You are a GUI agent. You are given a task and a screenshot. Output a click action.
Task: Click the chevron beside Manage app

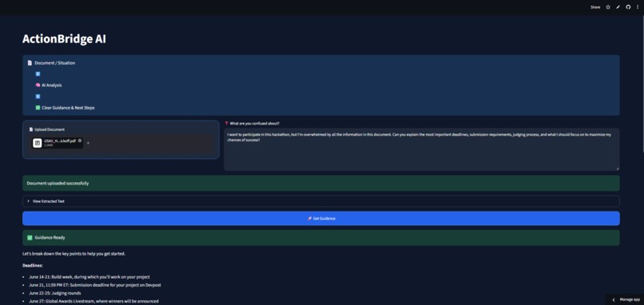point(614,299)
